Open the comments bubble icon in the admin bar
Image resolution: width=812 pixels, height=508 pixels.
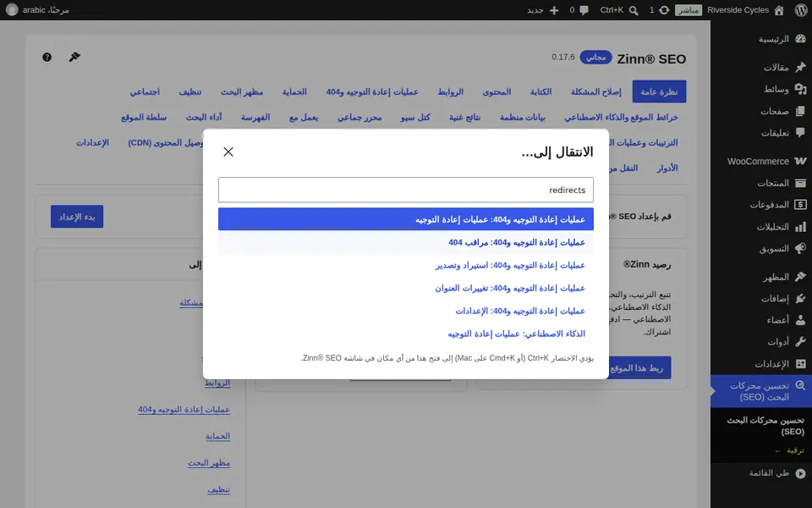click(584, 10)
